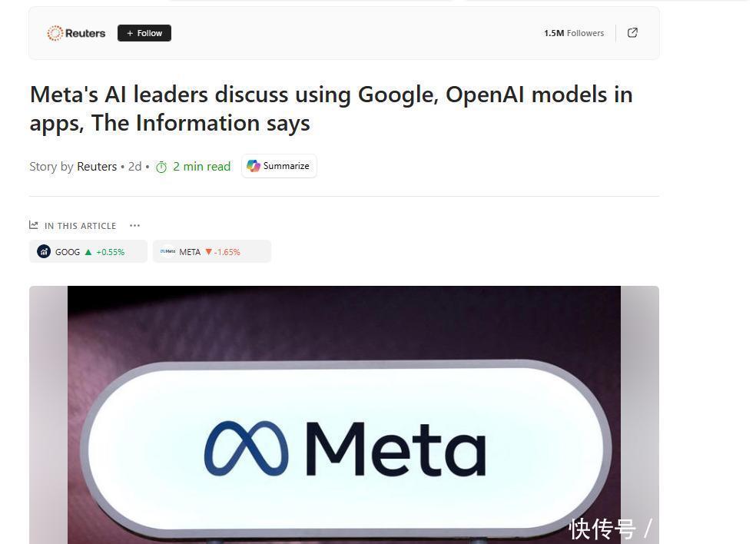Summarize the article
The width and height of the screenshot is (756, 544).
click(x=279, y=166)
